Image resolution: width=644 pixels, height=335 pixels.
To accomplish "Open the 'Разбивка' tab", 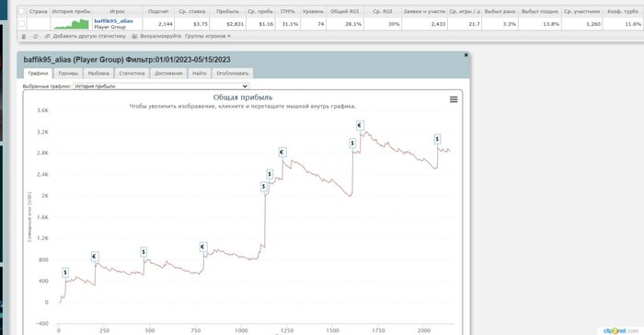I will [98, 73].
